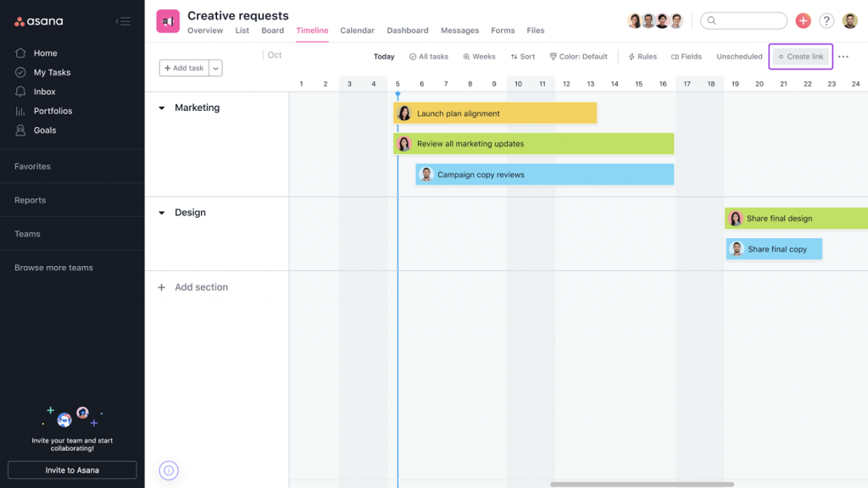Image resolution: width=868 pixels, height=488 pixels.
Task: Open the Messages tab
Action: click(459, 30)
